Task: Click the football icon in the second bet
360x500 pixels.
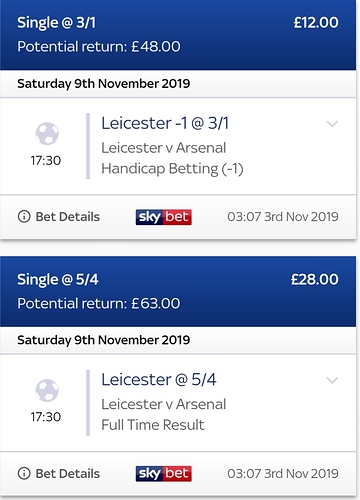Action: click(47, 390)
